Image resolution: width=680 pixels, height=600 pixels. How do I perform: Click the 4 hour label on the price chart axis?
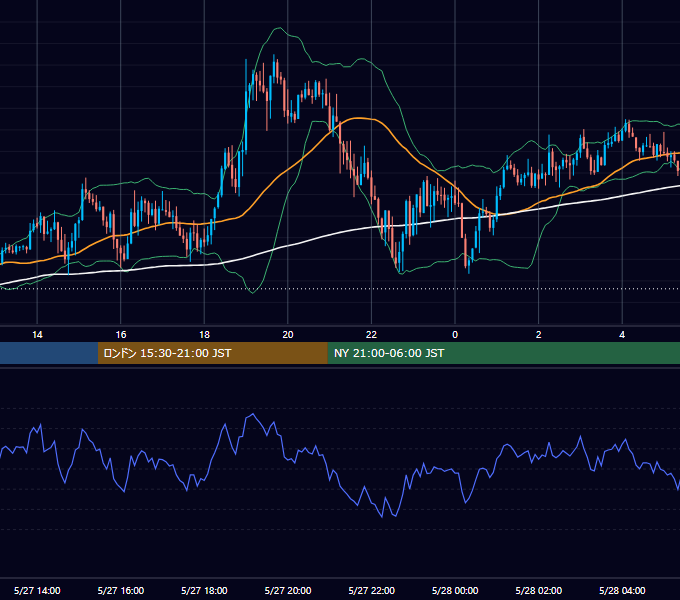click(622, 335)
